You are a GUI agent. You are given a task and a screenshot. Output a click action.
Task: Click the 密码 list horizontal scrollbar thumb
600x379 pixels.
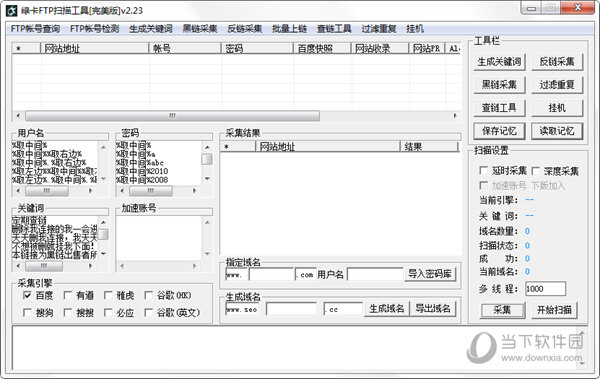[151, 191]
